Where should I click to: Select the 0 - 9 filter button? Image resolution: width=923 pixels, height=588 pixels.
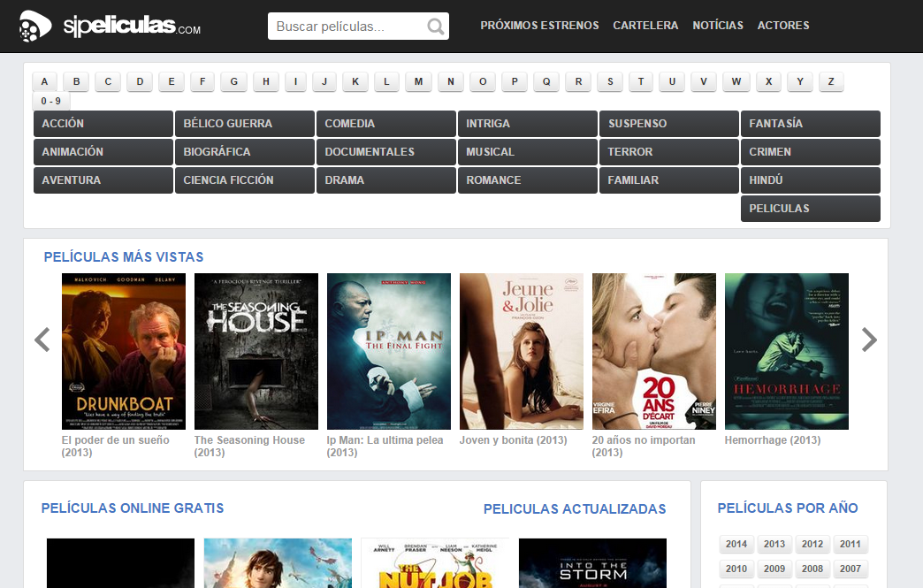50,101
